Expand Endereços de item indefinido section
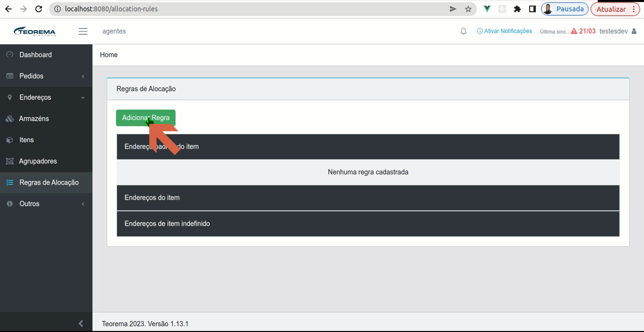 (368, 224)
